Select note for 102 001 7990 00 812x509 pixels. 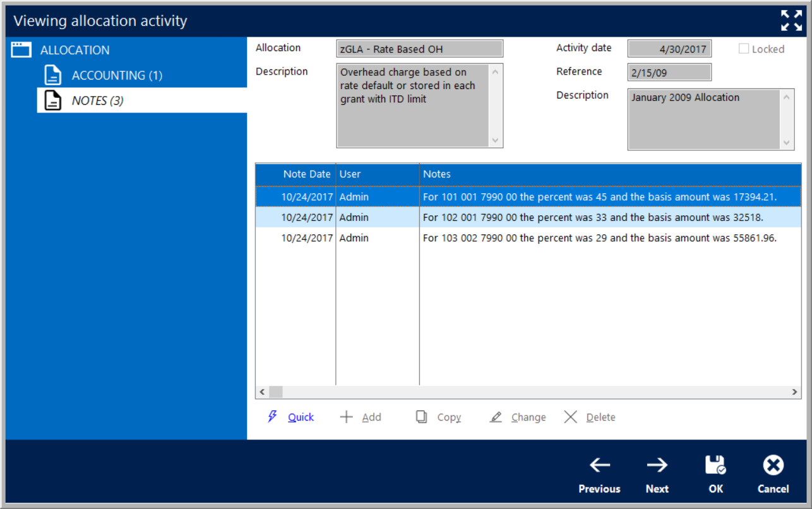coord(592,217)
